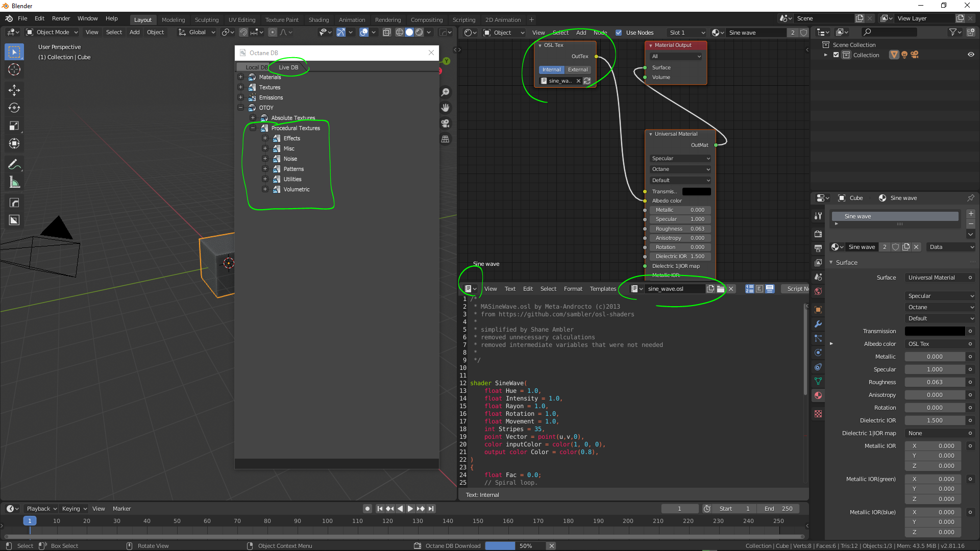
Task: Uncheck the Collection exclude checkbox
Action: click(836, 55)
